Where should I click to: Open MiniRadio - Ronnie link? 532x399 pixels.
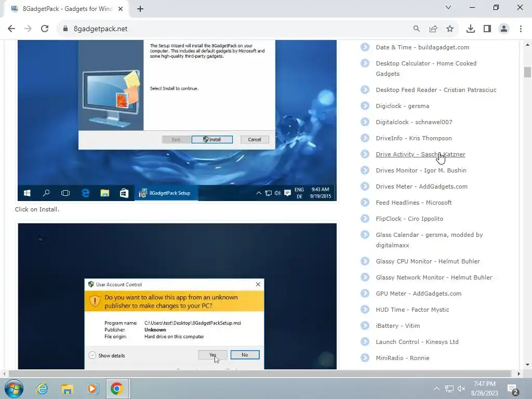[403, 358]
